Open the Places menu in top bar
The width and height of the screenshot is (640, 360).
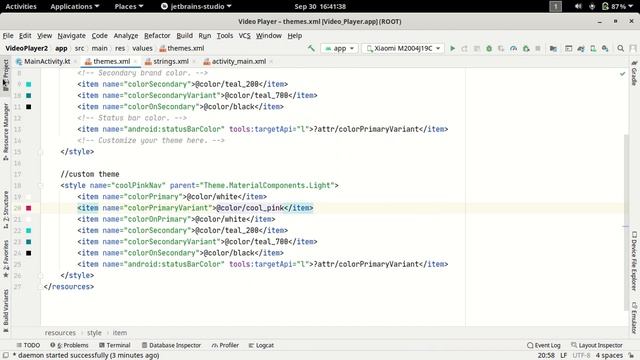(129, 6)
